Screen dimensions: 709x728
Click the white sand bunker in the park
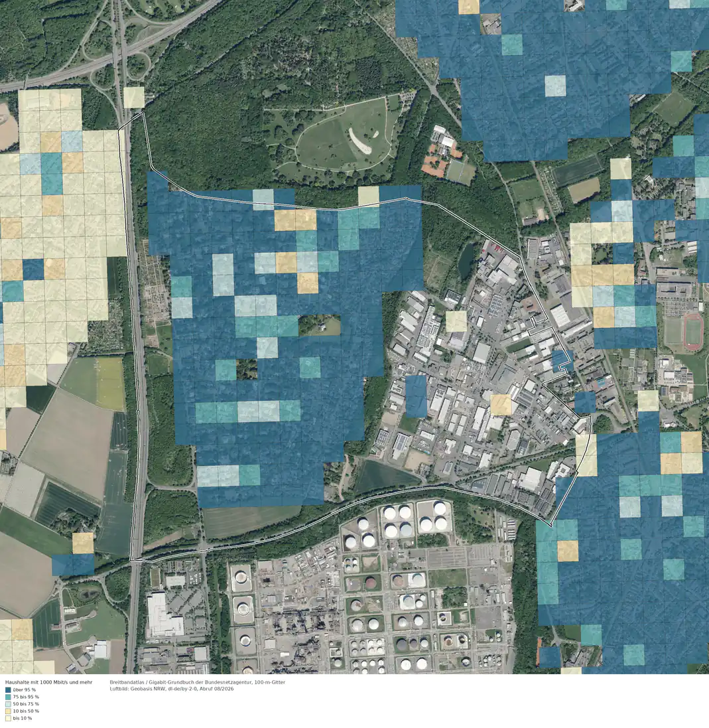360,141
